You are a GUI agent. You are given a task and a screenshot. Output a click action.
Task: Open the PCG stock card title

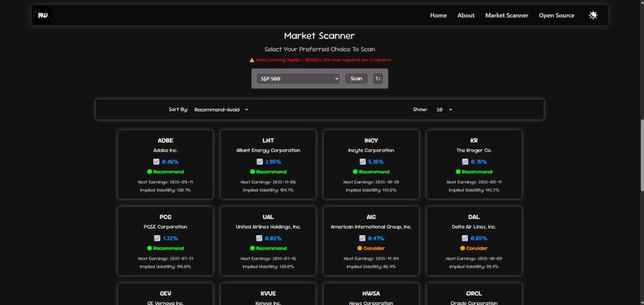click(x=165, y=217)
